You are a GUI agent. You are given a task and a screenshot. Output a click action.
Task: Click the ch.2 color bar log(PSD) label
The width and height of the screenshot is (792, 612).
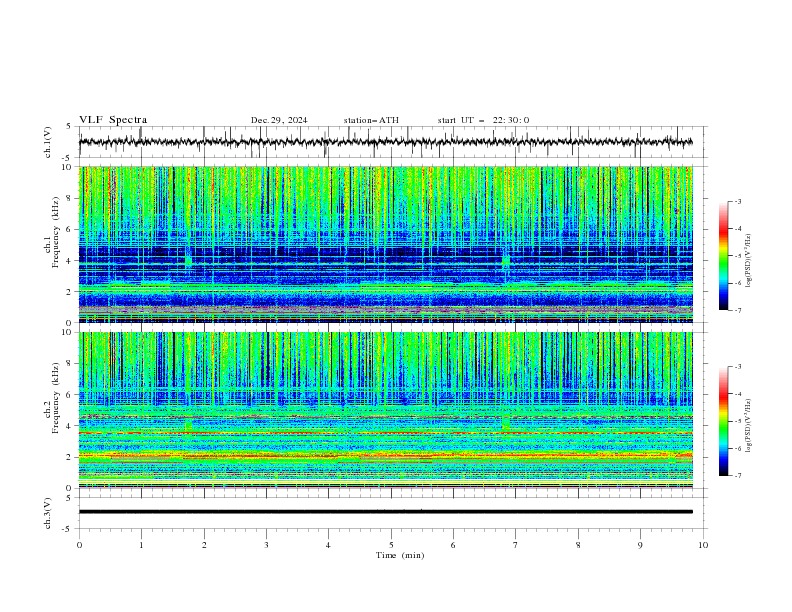point(749,426)
